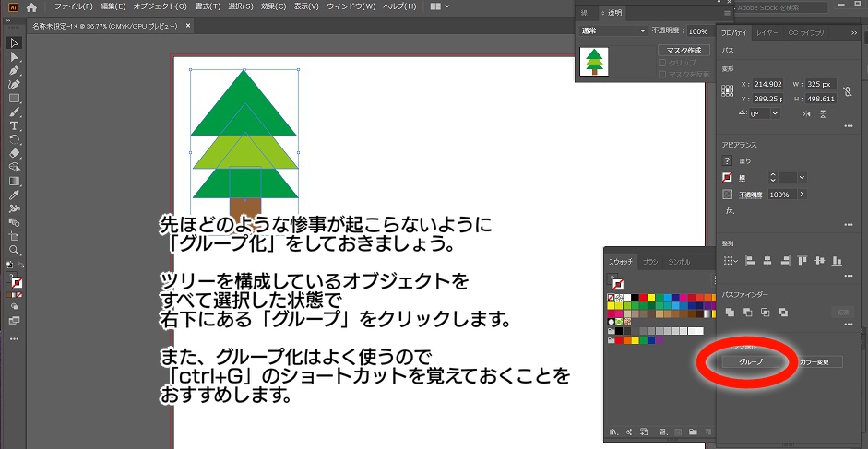868x449 pixels.
Task: Select the Gradient tool
Action: 15,181
